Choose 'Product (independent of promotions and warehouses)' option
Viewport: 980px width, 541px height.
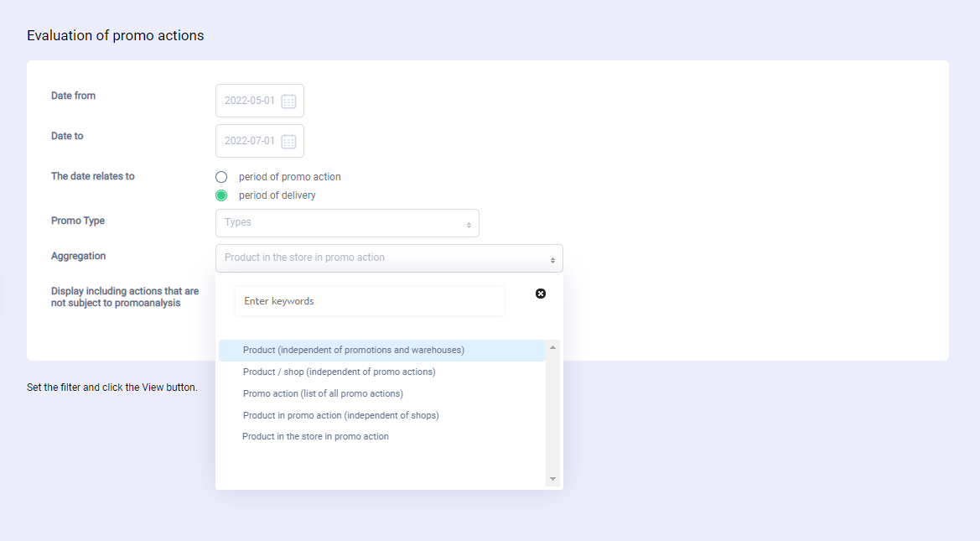pos(354,350)
